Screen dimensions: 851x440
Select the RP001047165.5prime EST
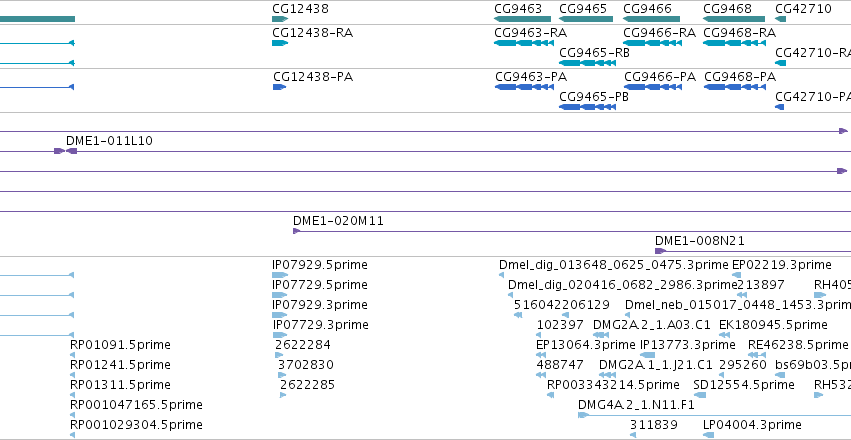tap(72, 415)
